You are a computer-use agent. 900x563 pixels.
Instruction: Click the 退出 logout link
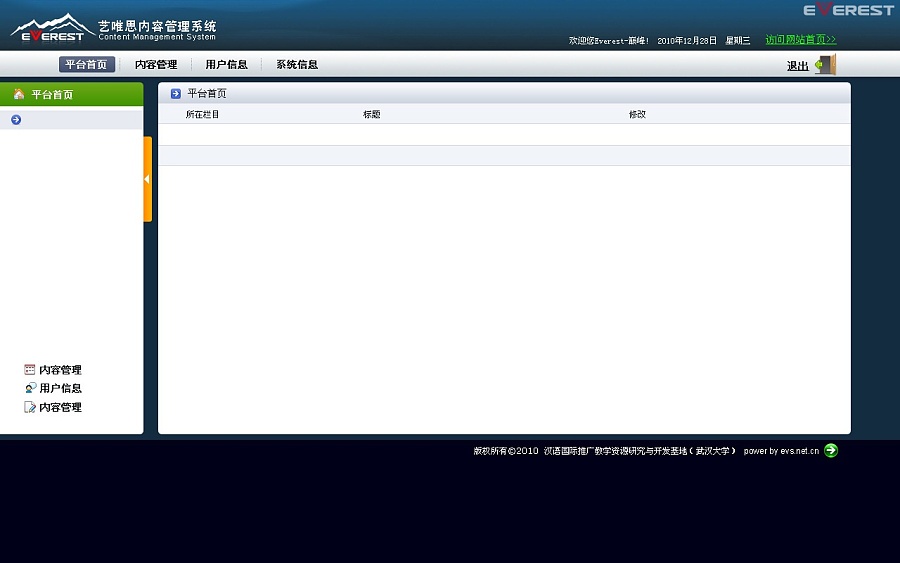(798, 66)
